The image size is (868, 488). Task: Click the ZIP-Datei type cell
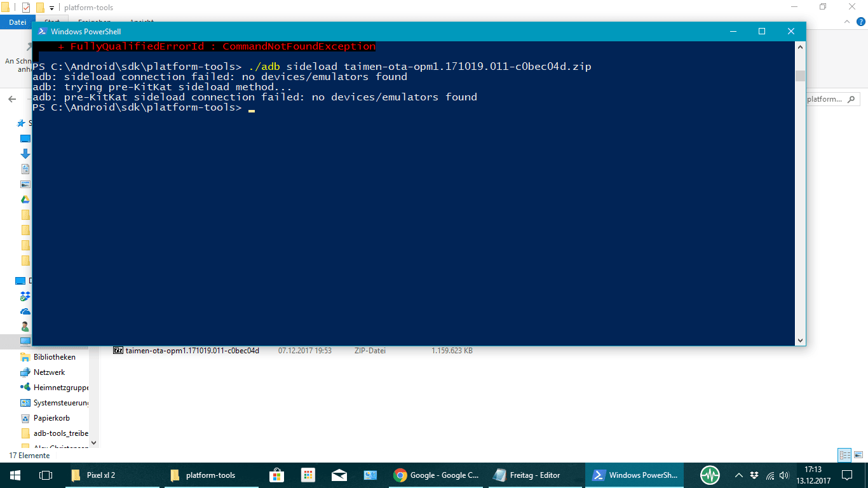370,351
